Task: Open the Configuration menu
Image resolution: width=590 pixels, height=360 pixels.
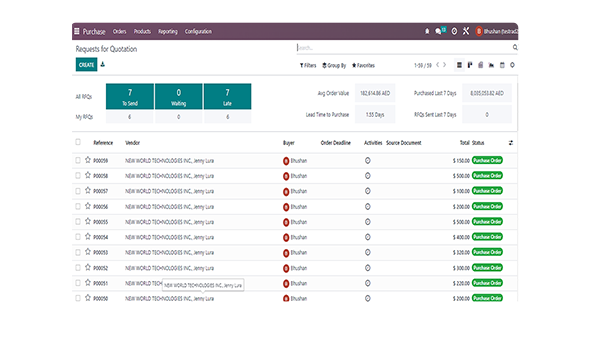Action: click(x=198, y=31)
